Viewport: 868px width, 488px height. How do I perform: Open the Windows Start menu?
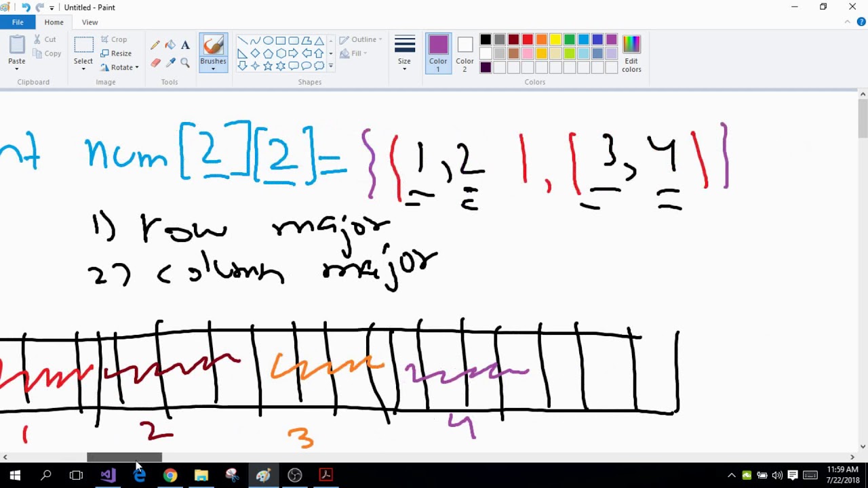point(15,475)
